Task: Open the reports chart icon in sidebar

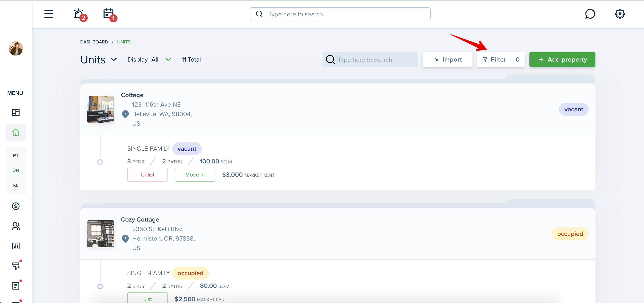Action: pos(16,246)
